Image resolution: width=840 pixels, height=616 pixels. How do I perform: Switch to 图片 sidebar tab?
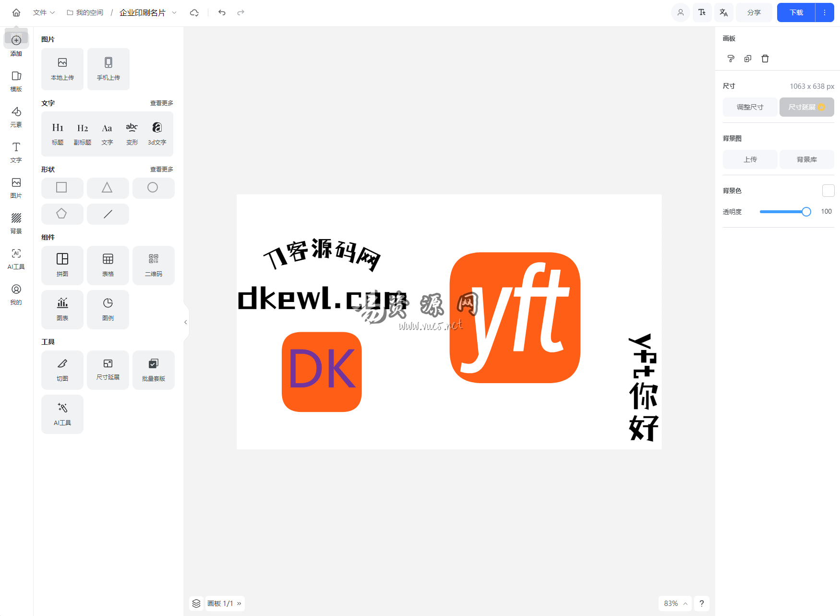click(16, 187)
